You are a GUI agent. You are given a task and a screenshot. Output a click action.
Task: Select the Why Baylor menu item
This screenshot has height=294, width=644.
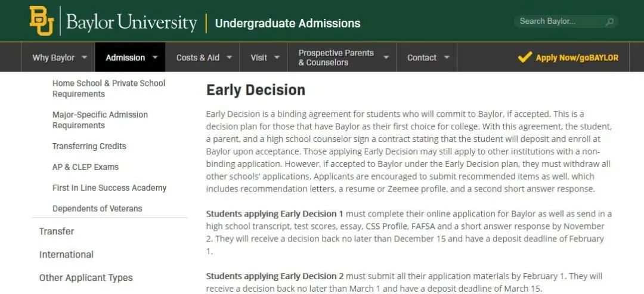tap(54, 58)
